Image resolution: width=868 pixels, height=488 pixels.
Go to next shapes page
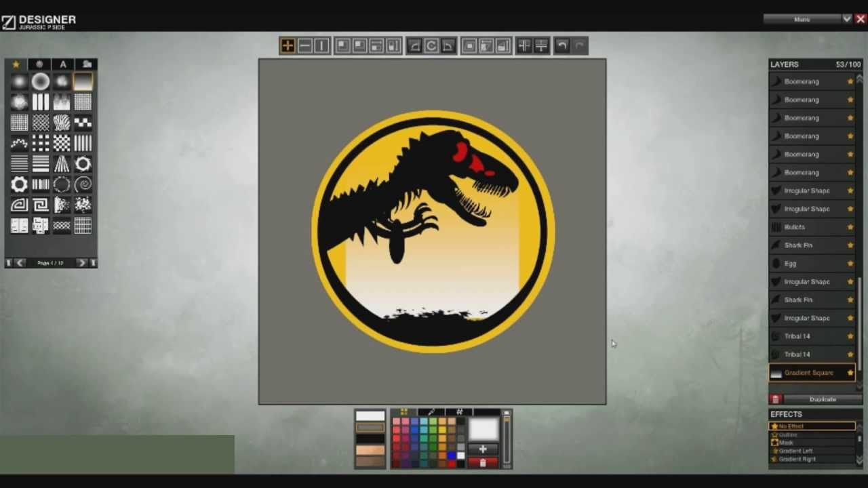(81, 262)
